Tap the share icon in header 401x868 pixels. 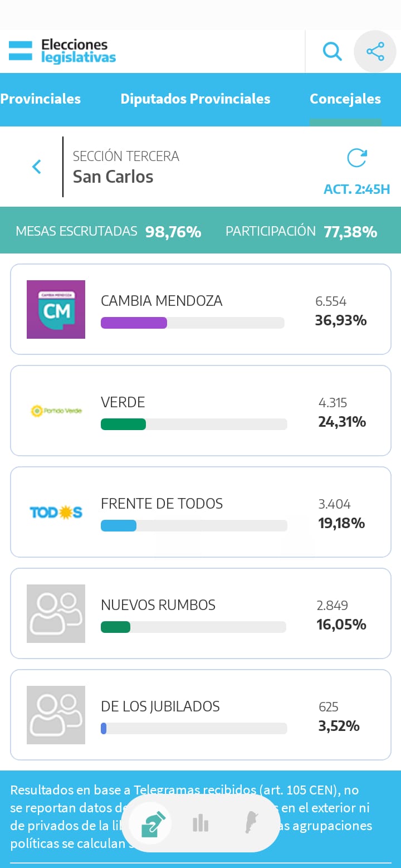tap(375, 52)
